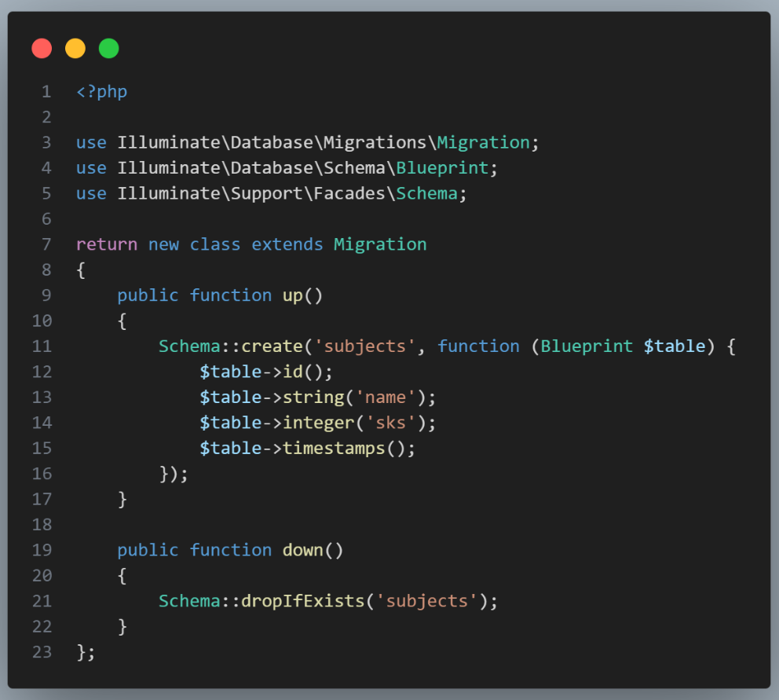Click line number 7 in the gutter
This screenshot has height=700, width=779.
tap(46, 244)
